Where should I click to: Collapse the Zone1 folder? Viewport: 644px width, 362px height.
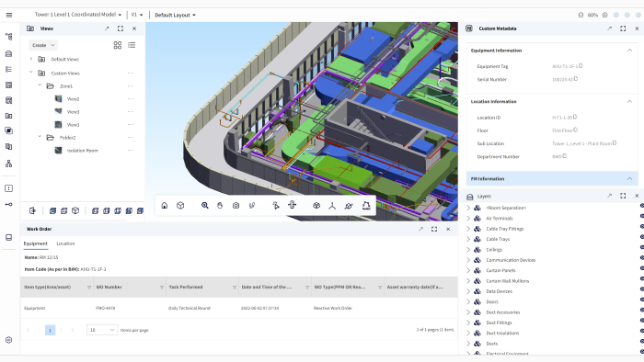[x=40, y=85]
